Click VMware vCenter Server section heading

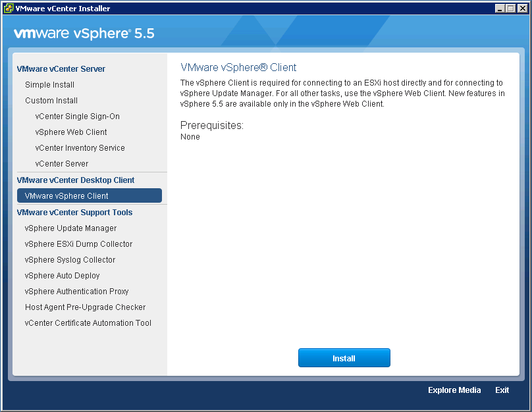tap(61, 69)
